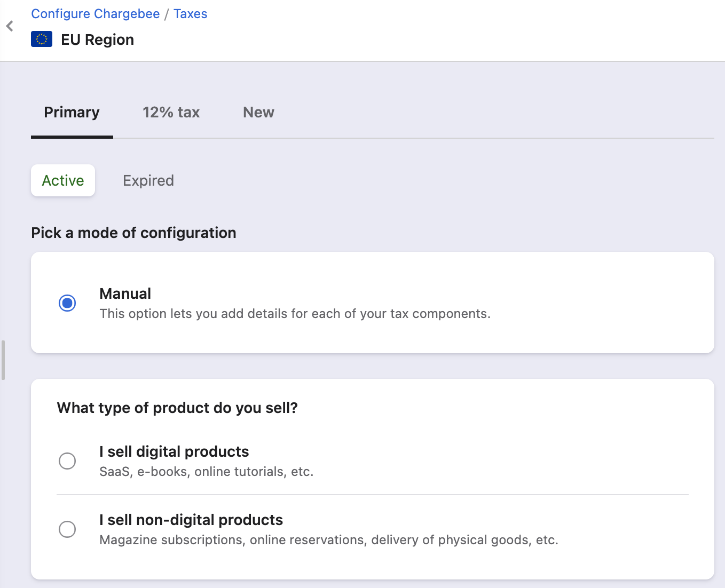The width and height of the screenshot is (725, 588).
Task: Click the Manual option label
Action: (125, 293)
